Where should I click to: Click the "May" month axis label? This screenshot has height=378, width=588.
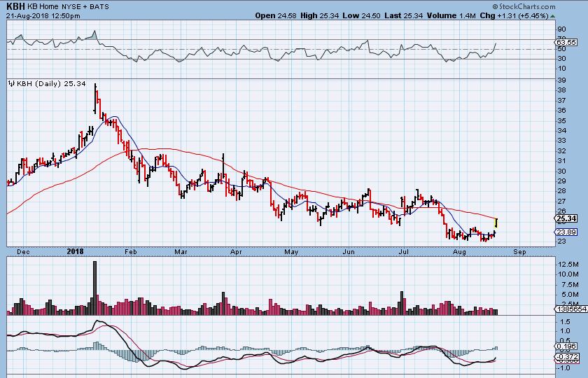pyautogui.click(x=291, y=251)
